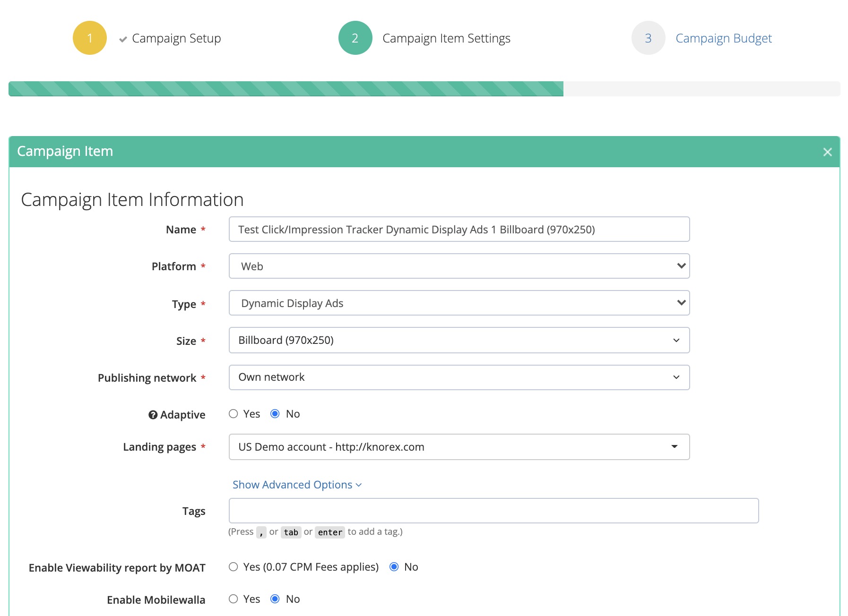The height and width of the screenshot is (616, 848).
Task: Click the Campaign Budget link
Action: point(724,38)
